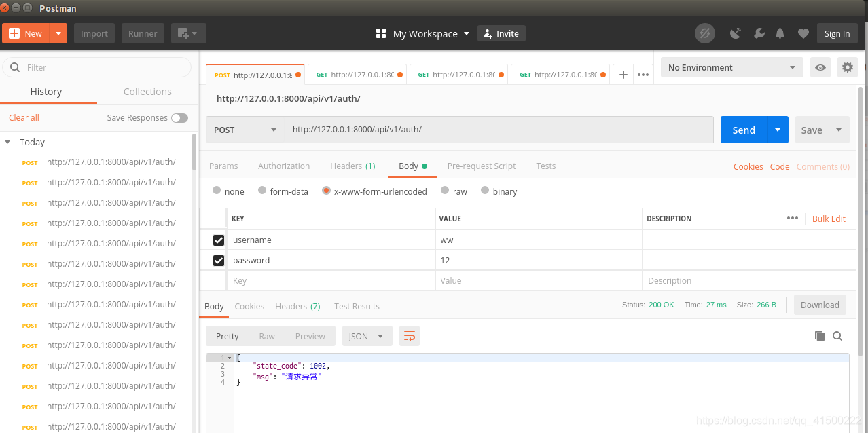The height and width of the screenshot is (433, 868).
Task: Select the POST auth request tab
Action: (x=256, y=75)
